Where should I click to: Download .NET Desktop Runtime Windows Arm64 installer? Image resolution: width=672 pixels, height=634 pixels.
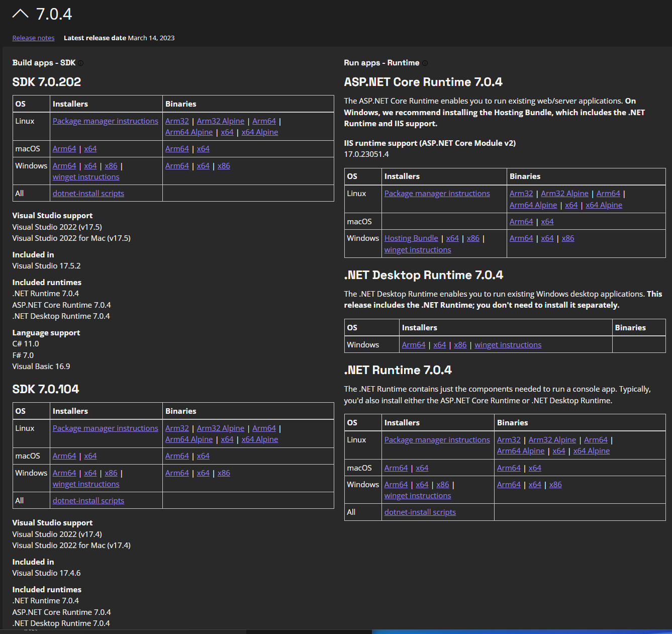tap(414, 345)
